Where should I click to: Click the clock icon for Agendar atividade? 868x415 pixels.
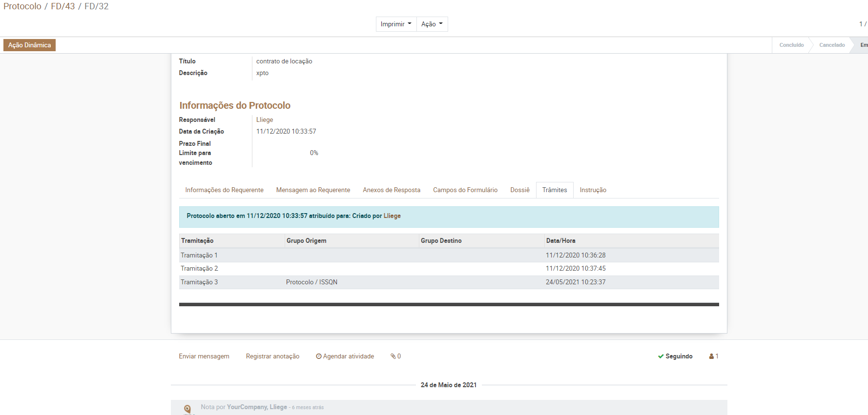319,356
